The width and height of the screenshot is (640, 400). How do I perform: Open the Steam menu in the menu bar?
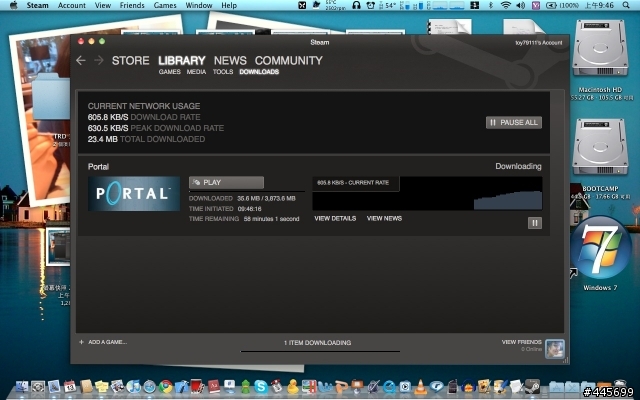coord(37,5)
